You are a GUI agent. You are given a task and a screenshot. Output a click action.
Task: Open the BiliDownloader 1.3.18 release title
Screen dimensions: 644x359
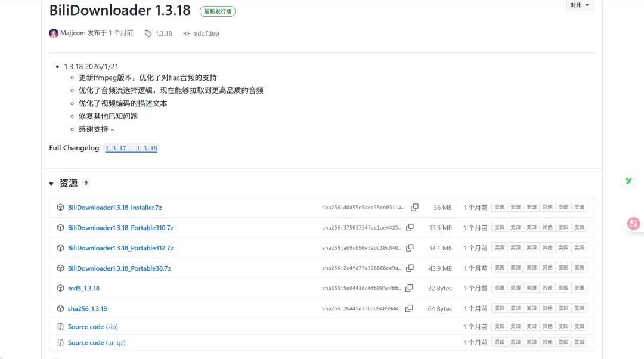(120, 10)
